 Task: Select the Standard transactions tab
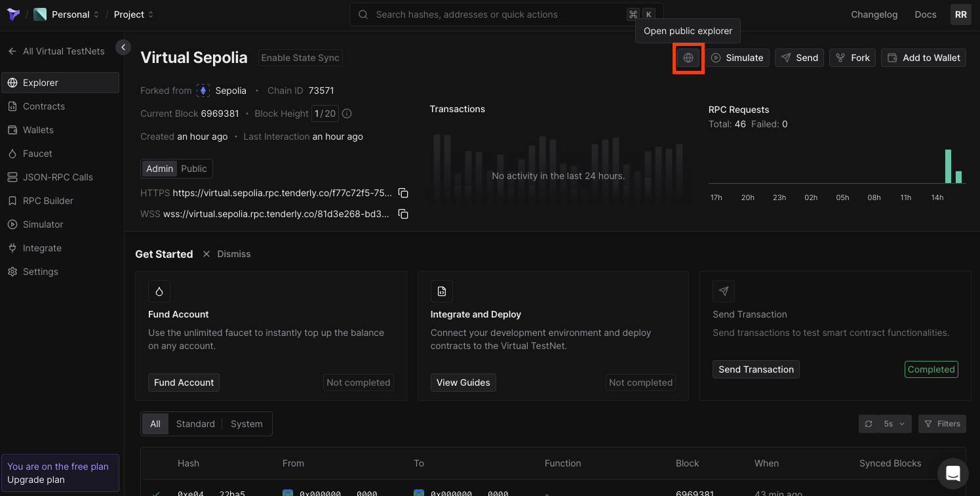pos(195,424)
